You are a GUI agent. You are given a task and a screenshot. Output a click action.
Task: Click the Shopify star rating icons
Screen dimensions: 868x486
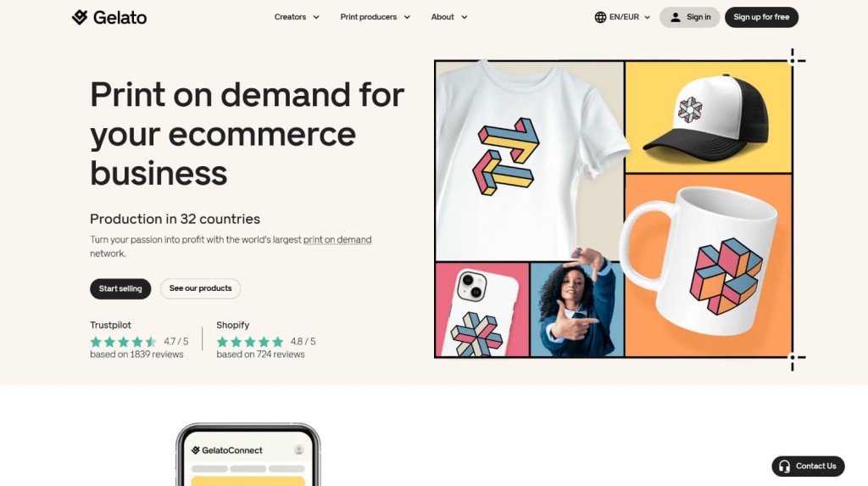coord(250,341)
